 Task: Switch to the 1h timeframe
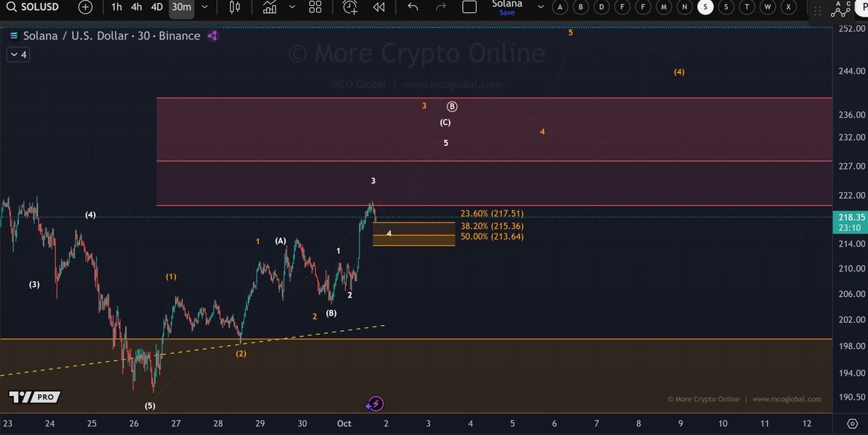click(x=116, y=7)
